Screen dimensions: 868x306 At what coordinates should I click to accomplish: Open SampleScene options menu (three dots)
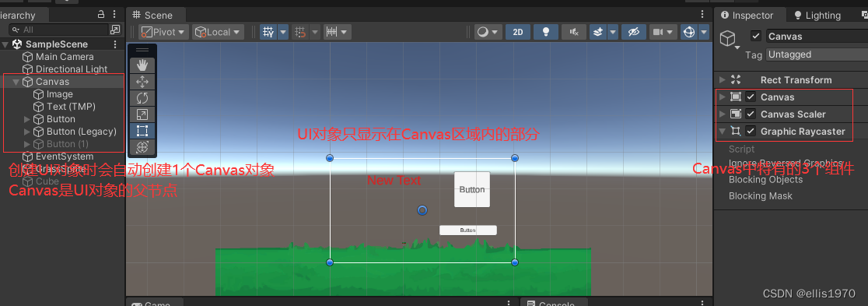(x=115, y=44)
